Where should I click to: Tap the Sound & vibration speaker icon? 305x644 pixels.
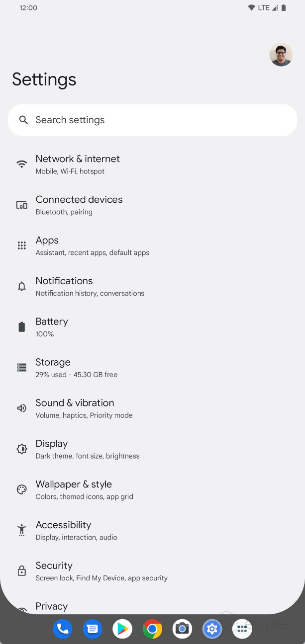pos(21,408)
